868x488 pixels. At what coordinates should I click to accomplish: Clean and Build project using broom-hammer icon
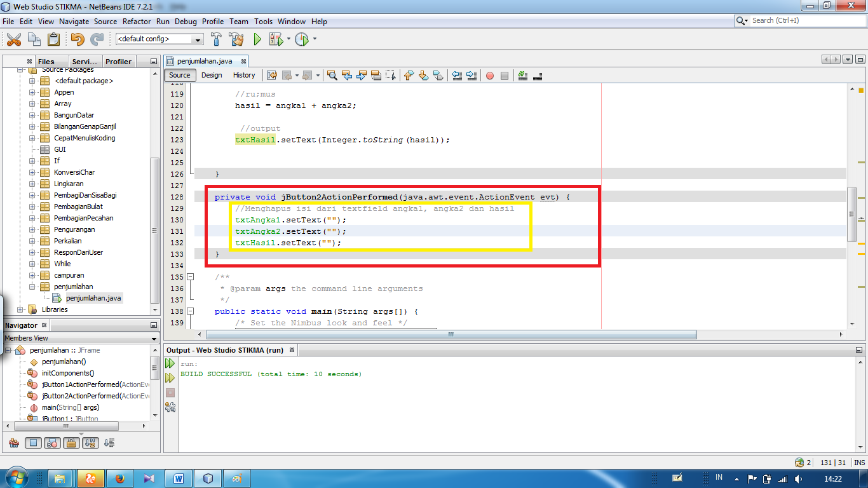tap(237, 39)
